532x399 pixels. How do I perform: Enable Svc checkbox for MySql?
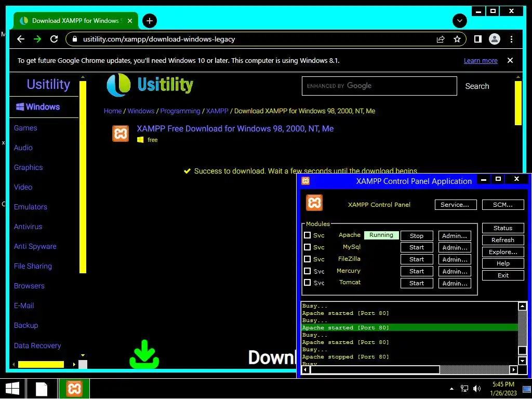coord(307,247)
